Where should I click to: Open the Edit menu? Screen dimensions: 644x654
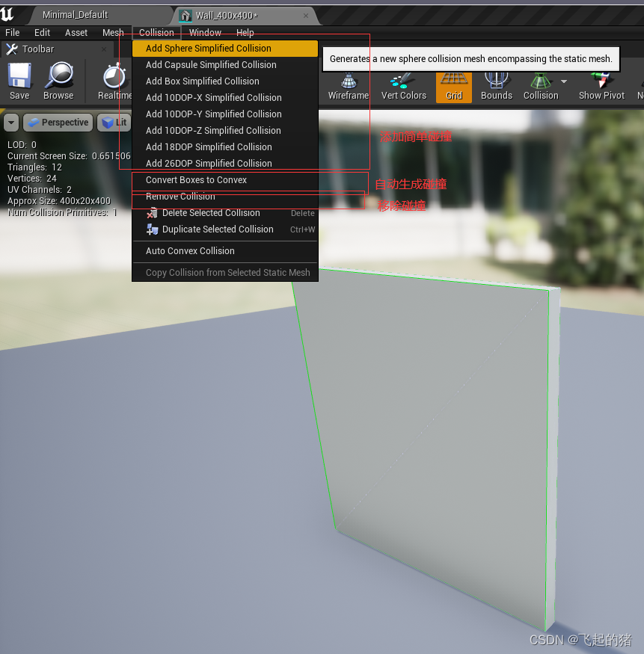(x=42, y=33)
